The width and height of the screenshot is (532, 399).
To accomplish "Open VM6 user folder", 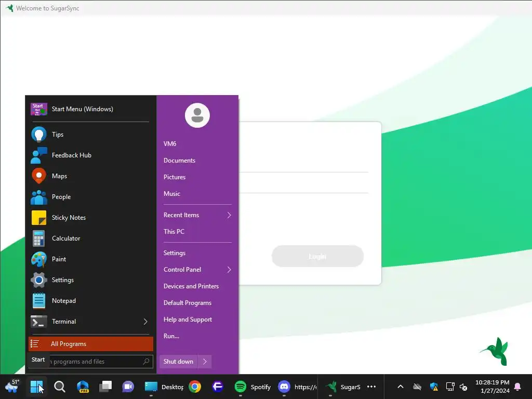I will pyautogui.click(x=170, y=144).
